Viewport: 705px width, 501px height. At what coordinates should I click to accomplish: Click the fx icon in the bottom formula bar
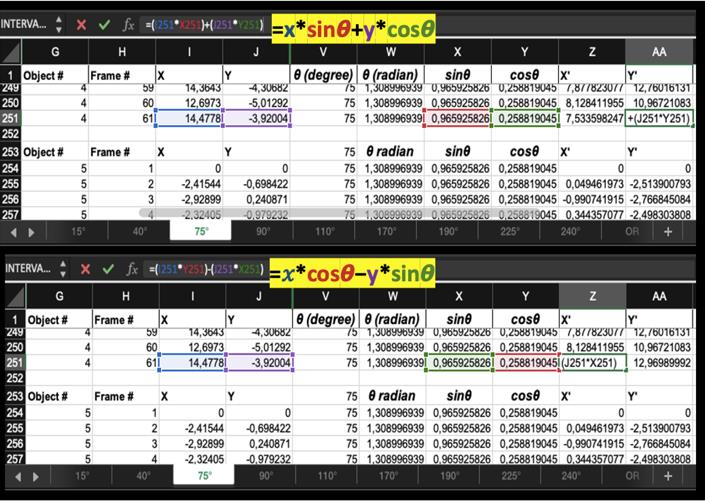pos(129,270)
